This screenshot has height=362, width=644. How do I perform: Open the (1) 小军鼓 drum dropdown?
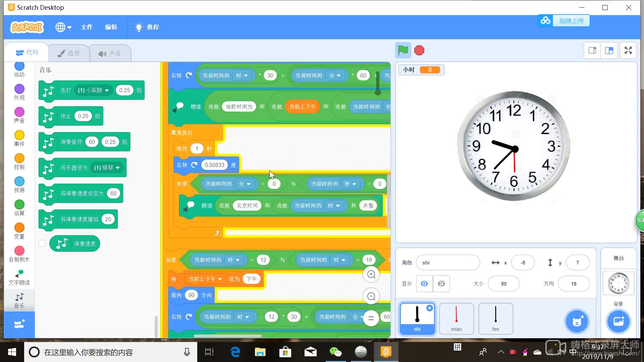point(107,90)
